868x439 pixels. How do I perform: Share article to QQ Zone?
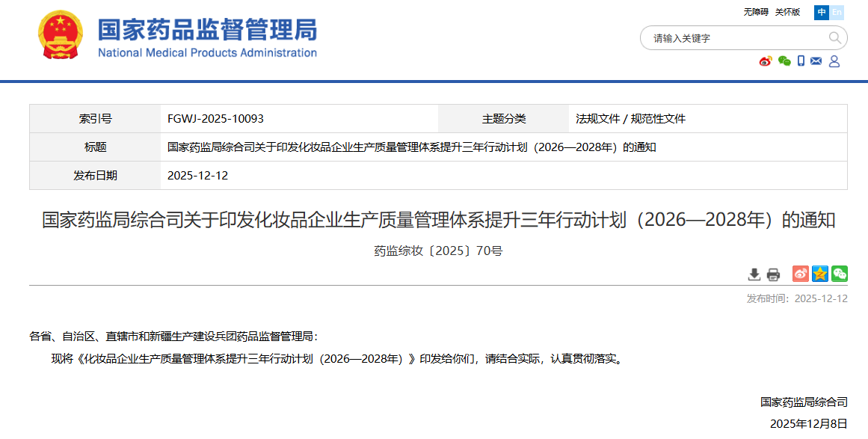(x=820, y=274)
